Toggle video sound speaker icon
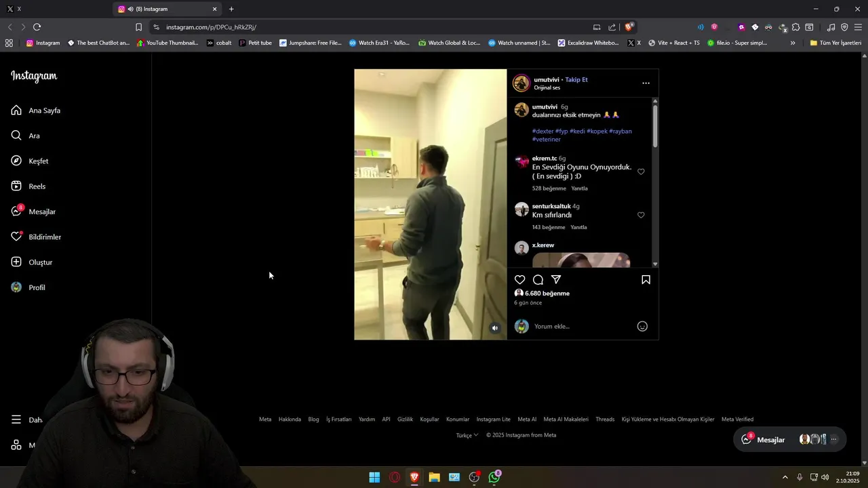The height and width of the screenshot is (488, 868). (494, 328)
